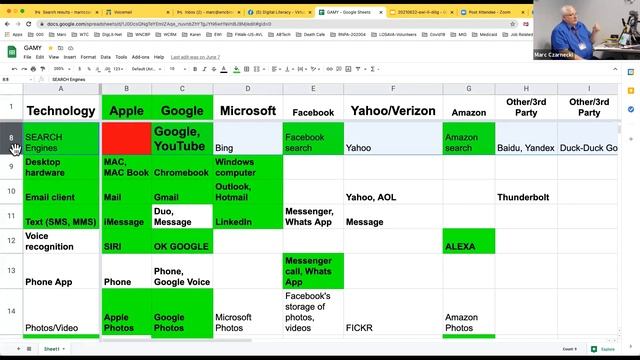Open the Keep side panel icon

[x=631, y=90]
